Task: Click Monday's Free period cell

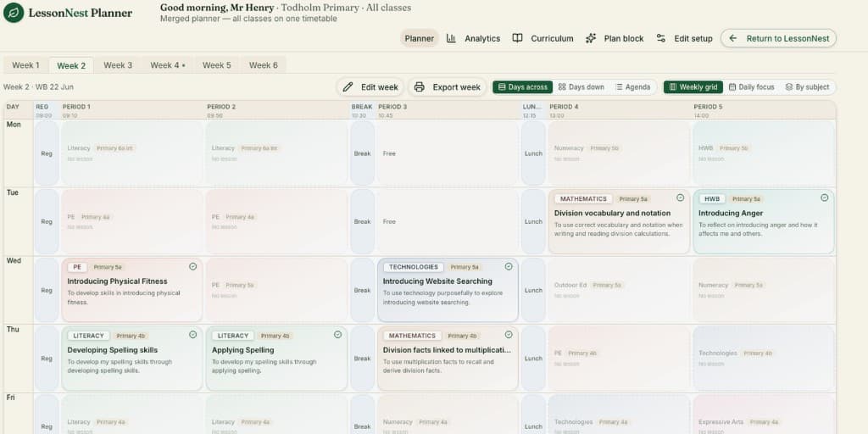Action: click(x=448, y=153)
